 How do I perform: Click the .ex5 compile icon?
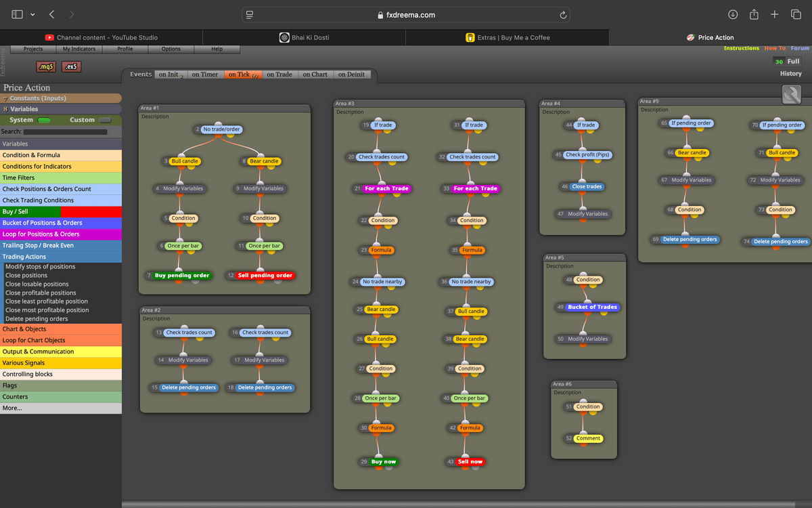coord(71,66)
